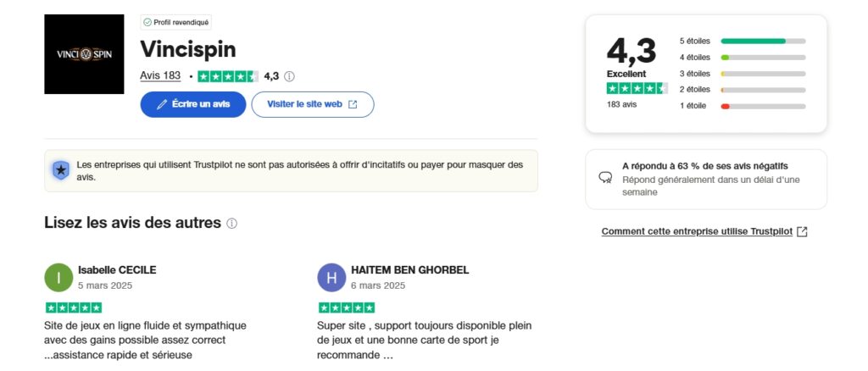Click the speech bubble reply icon

605,178
